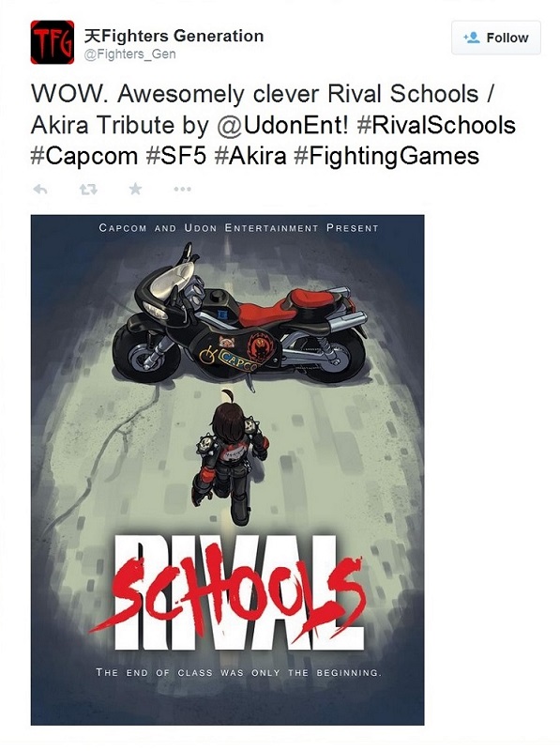
Task: Reply to this tweet using arrow icon
Action: coord(40,190)
